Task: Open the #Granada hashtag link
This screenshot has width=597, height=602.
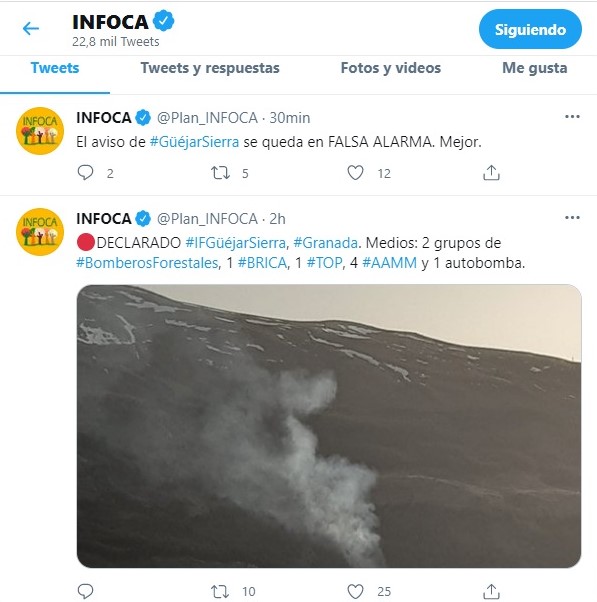Action: 326,243
